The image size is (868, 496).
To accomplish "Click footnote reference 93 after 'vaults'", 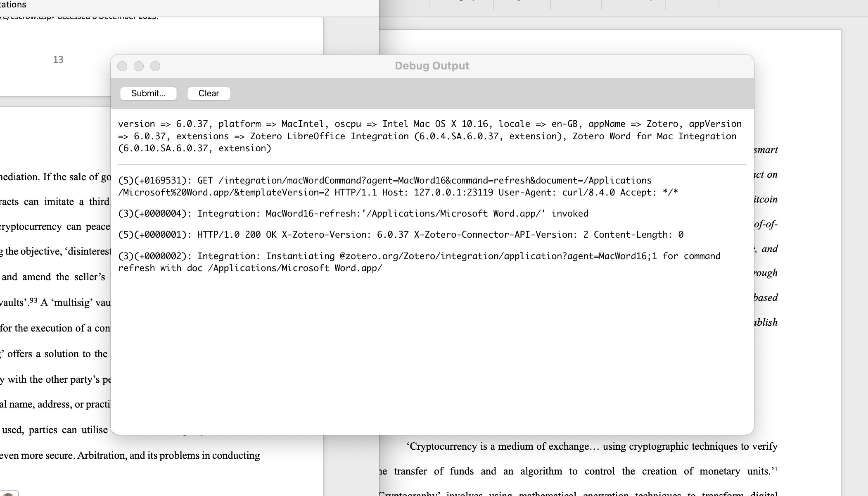I will (33, 300).
